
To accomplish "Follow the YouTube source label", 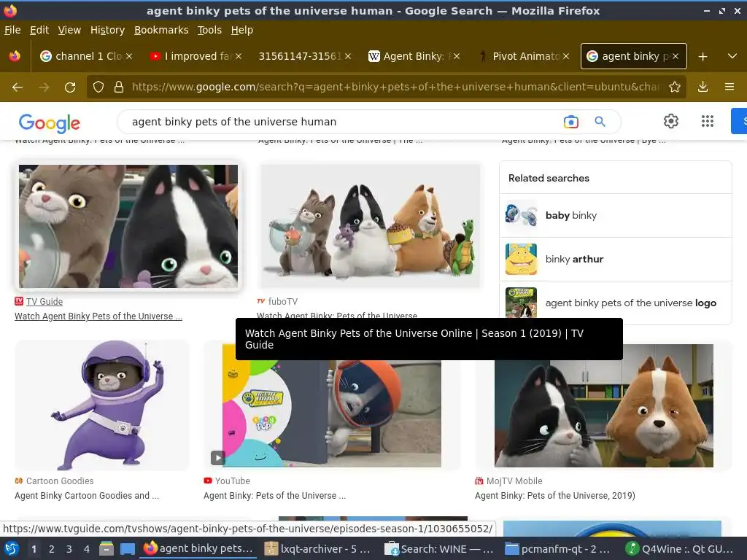I will pos(233,481).
